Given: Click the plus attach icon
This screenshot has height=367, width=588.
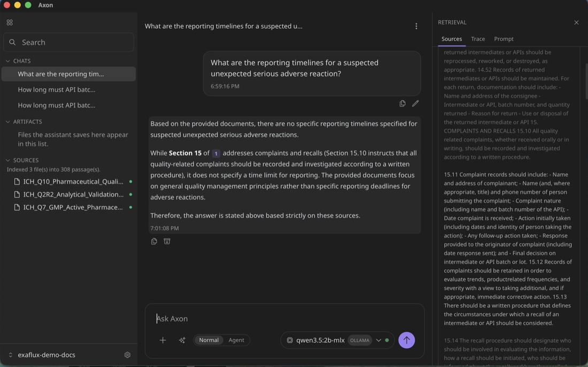Looking at the screenshot, I should tap(163, 340).
